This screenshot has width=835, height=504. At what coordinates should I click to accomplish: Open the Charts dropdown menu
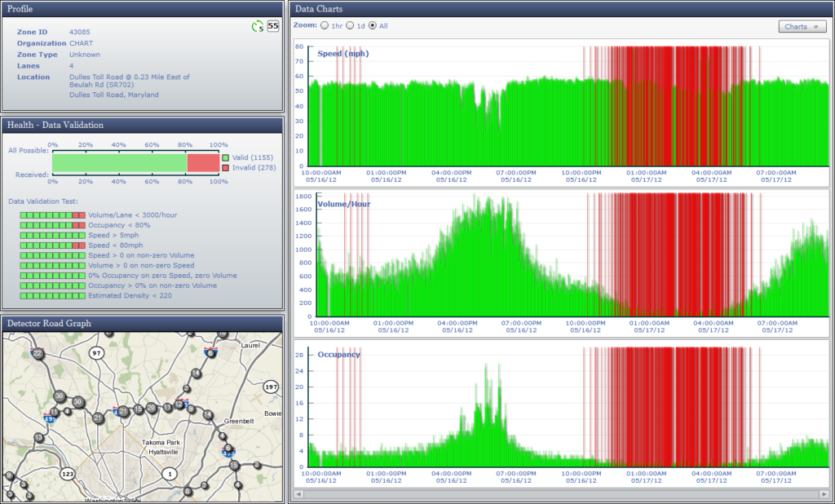point(802,27)
